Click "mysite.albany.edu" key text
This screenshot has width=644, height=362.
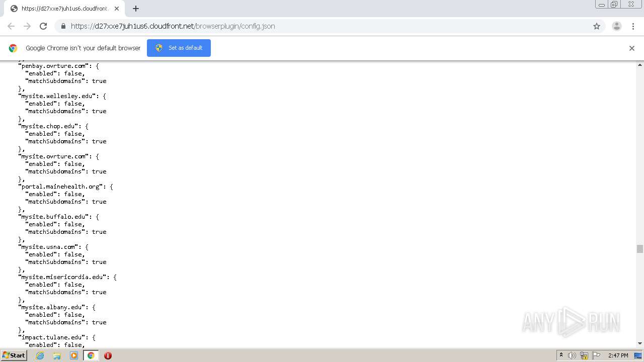point(52,307)
